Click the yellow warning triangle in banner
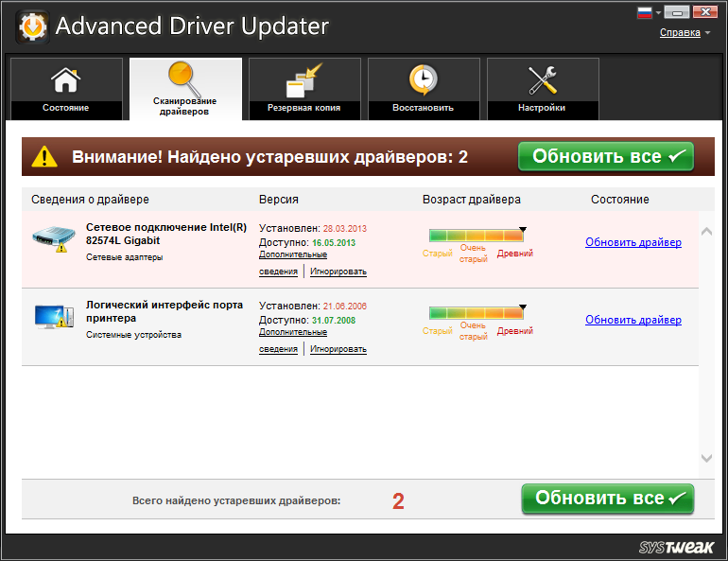The image size is (728, 561). pos(44,156)
